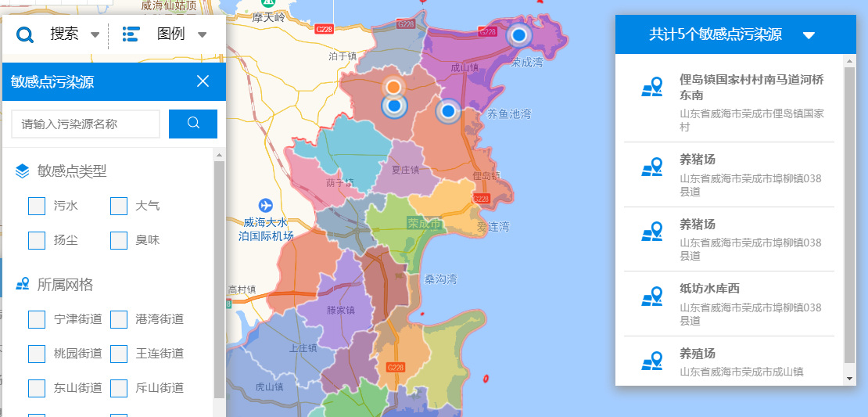Click the blue marker near 荣成湾

click(518, 35)
